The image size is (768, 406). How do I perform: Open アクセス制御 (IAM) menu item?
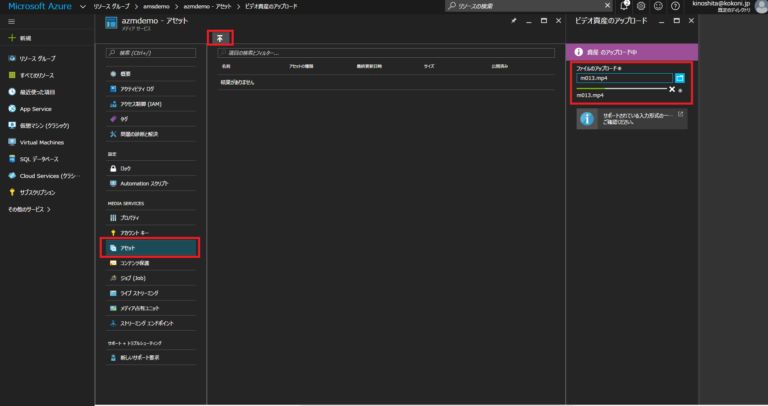[151, 104]
